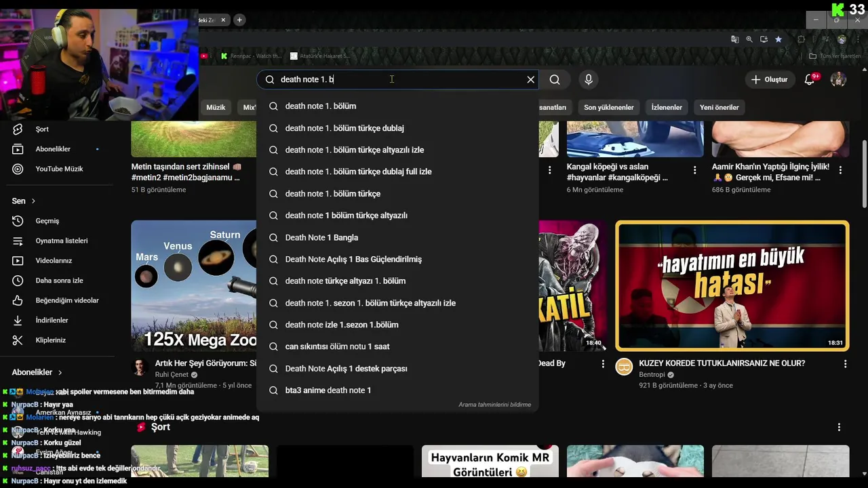Image resolution: width=868 pixels, height=488 pixels.
Task: Expand the Sen section chevron
Action: coord(33,201)
